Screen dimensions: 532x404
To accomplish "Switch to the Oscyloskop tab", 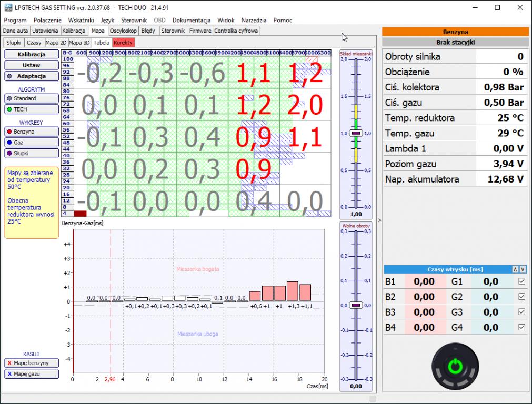I will (123, 31).
